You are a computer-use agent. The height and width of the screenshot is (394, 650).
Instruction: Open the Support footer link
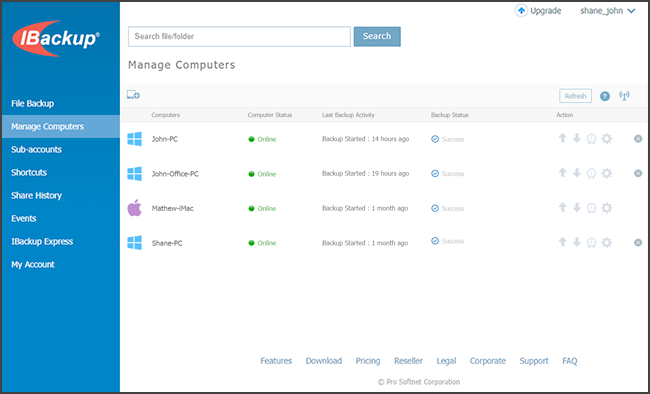534,361
